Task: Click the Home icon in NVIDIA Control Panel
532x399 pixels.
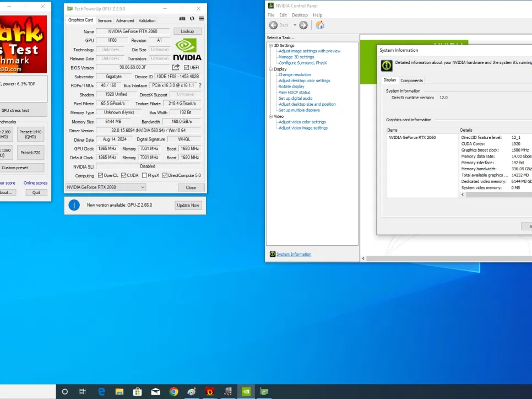Action: tap(320, 25)
